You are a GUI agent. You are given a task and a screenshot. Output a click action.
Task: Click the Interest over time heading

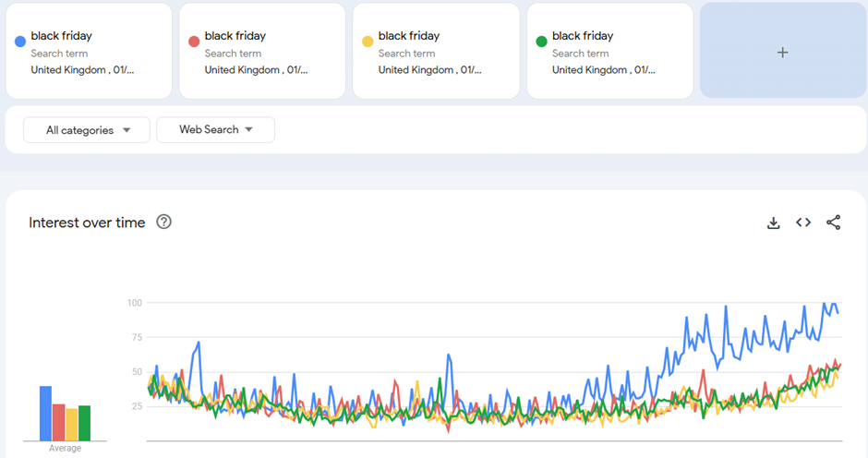pyautogui.click(x=87, y=223)
